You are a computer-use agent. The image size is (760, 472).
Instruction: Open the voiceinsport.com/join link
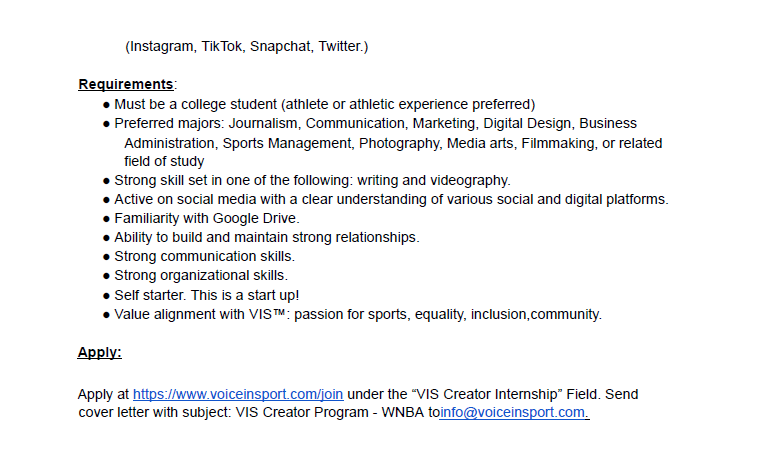pyautogui.click(x=238, y=394)
